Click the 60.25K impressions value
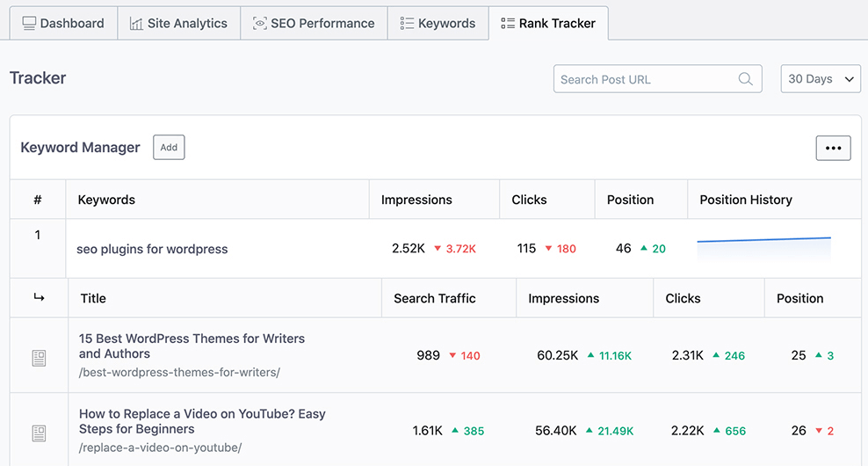Image resolution: width=868 pixels, height=466 pixels. coord(558,355)
